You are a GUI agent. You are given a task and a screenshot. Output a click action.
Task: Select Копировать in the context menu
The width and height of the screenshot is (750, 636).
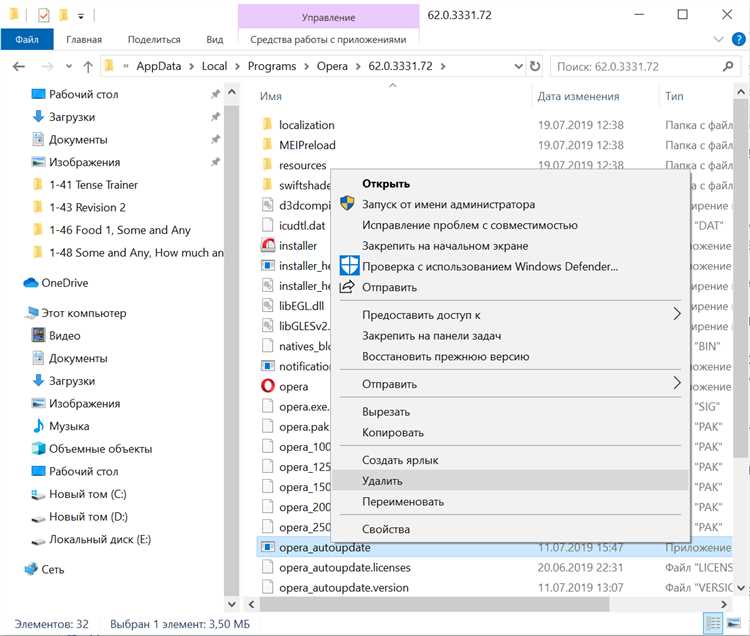393,432
